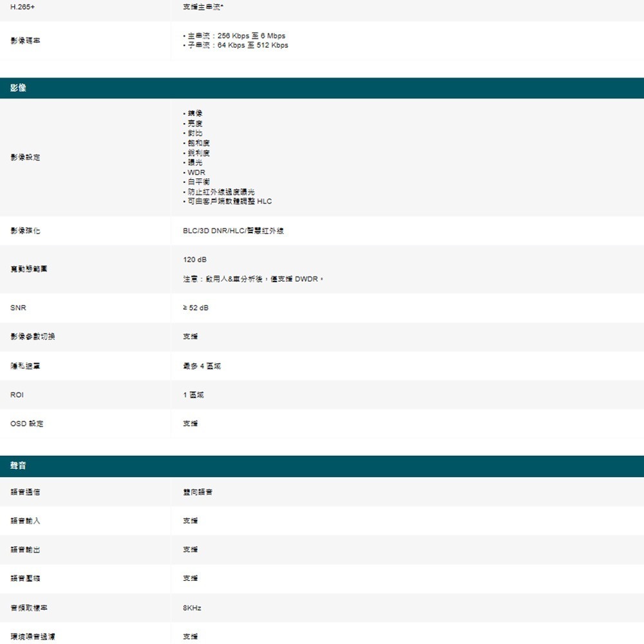This screenshot has height=644, width=644.
Task: Click the 雙向語音 value text
Action: [198, 492]
